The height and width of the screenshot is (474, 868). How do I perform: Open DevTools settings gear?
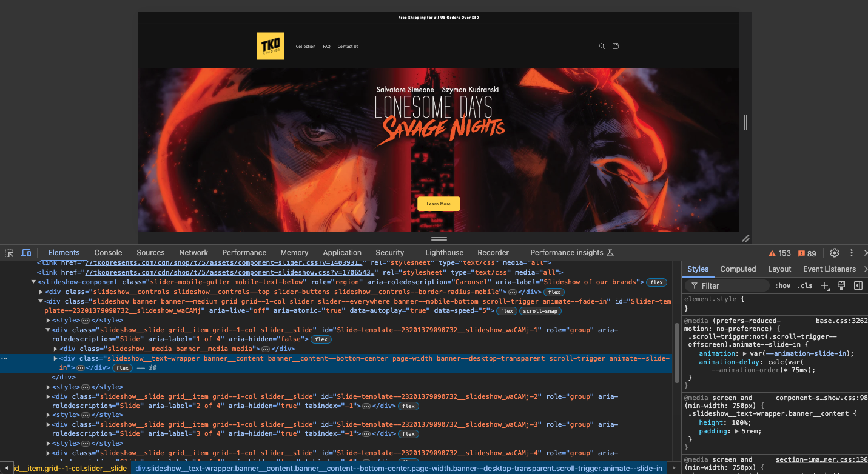coord(834,252)
